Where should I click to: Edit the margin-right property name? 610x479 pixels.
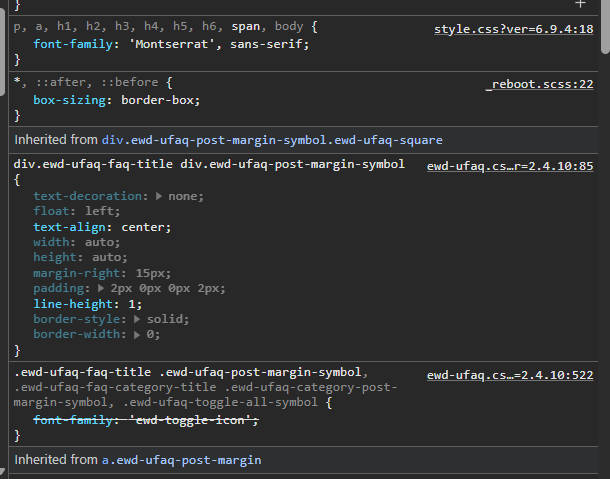click(76, 273)
